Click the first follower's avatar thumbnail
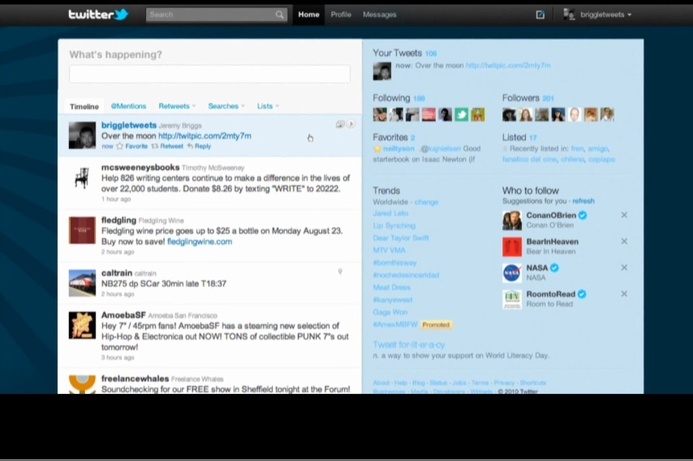Viewport: 693px width, 461px height. 509,114
